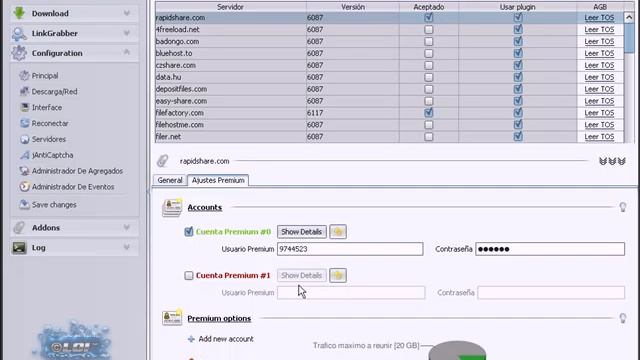Enable Cuenta Premium #1 checkbox
Image resolution: width=640 pixels, height=360 pixels.
pyautogui.click(x=189, y=276)
